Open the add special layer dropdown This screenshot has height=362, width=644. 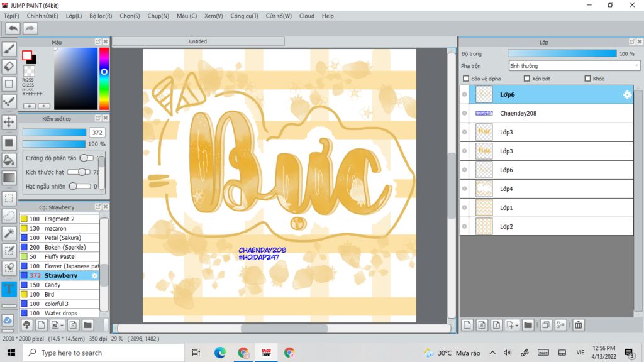click(x=512, y=325)
